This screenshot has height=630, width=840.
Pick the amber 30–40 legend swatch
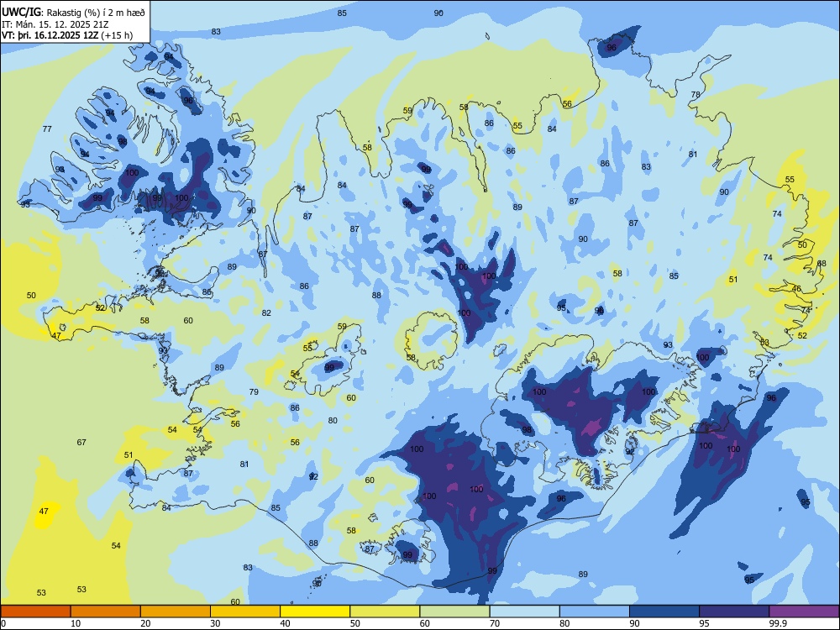(245, 612)
